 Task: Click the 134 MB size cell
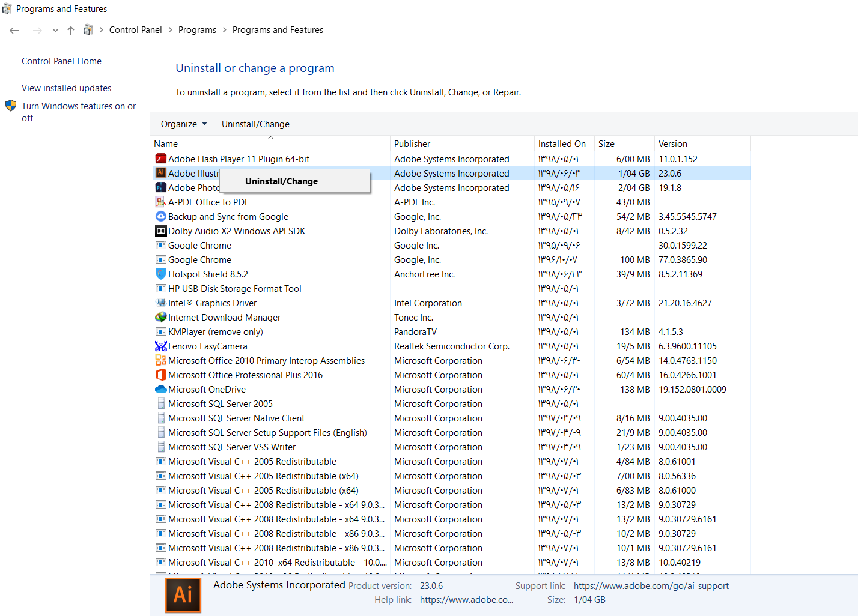[x=635, y=332]
